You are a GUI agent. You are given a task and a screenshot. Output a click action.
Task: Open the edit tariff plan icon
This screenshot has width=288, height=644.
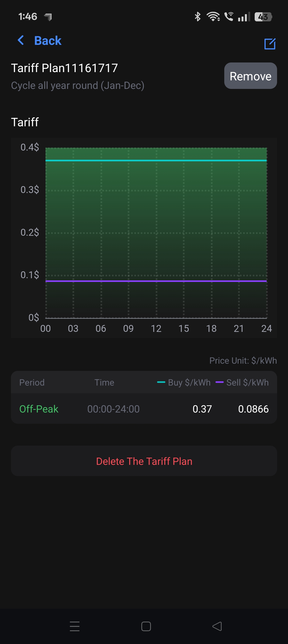270,44
